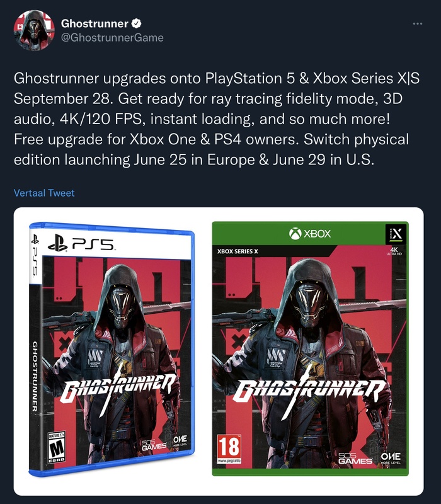Click the verified badge next to Ghostrunner
The height and width of the screenshot is (504, 441).
coord(137,23)
